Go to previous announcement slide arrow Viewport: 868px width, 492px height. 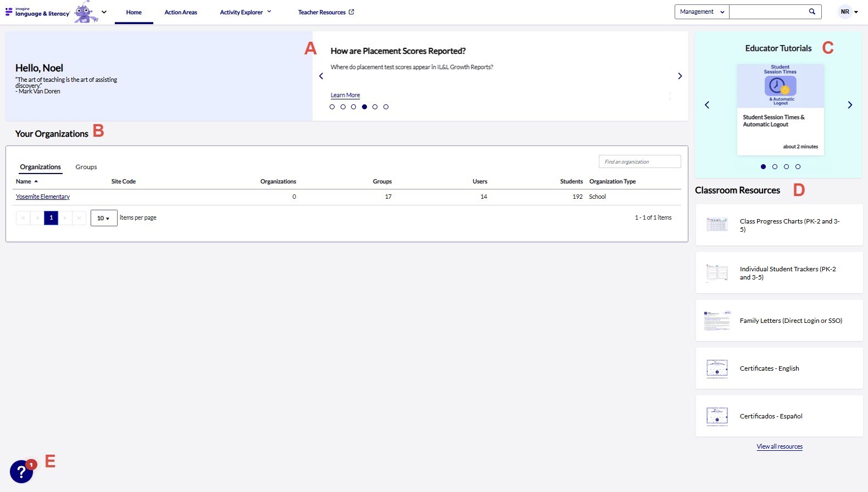(x=321, y=76)
